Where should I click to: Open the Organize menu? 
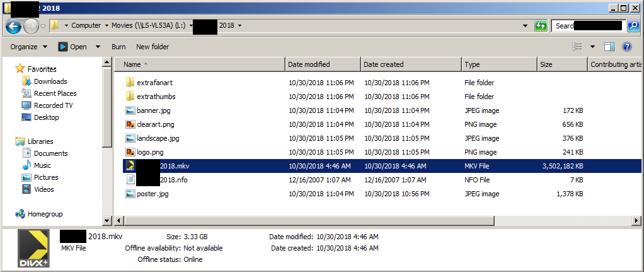click(28, 47)
